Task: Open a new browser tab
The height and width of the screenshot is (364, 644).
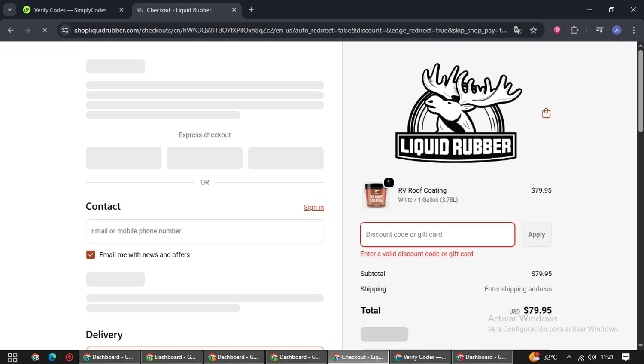Action: pos(251,10)
